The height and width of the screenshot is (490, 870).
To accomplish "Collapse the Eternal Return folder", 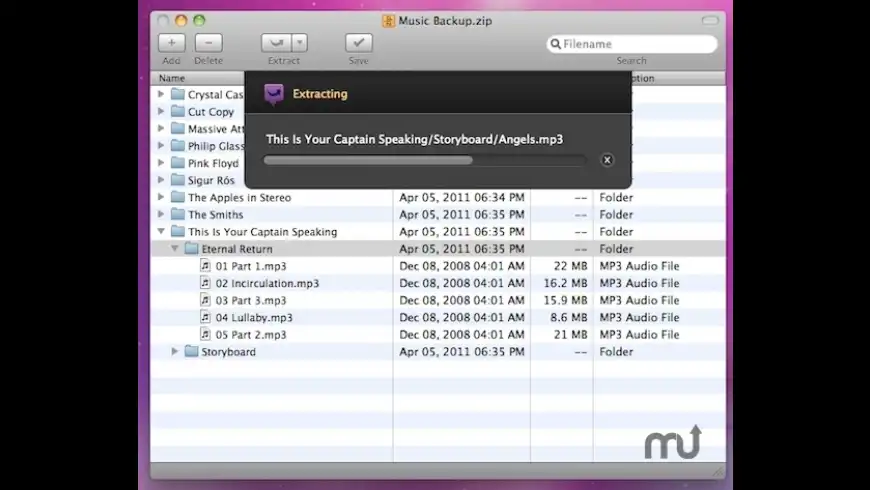I will pyautogui.click(x=175, y=249).
